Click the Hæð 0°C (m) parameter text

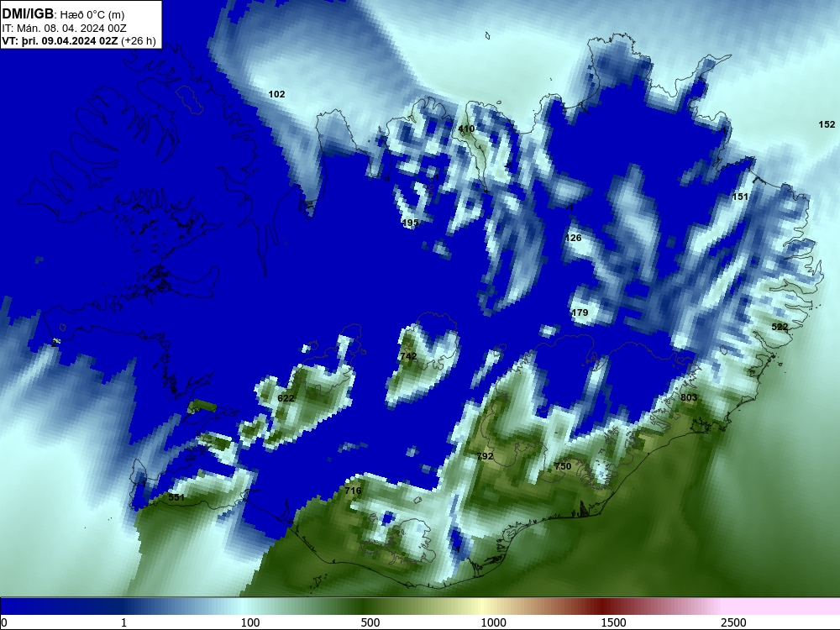click(92, 15)
